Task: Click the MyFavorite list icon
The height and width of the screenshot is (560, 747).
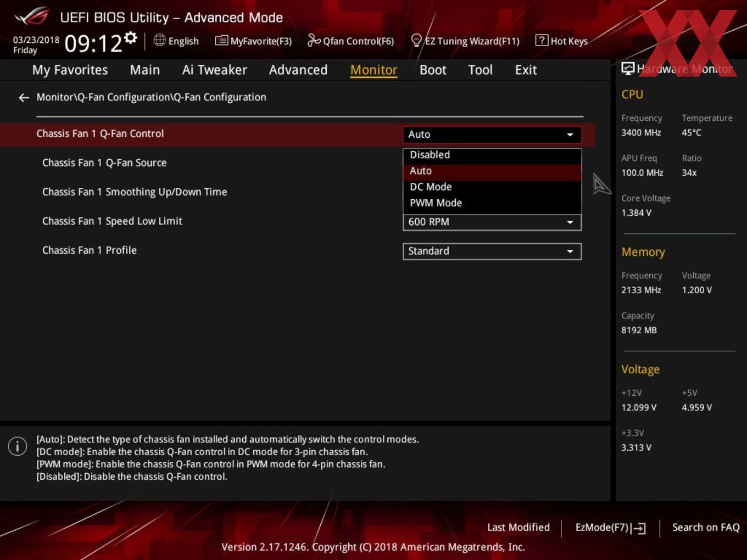Action: click(221, 41)
